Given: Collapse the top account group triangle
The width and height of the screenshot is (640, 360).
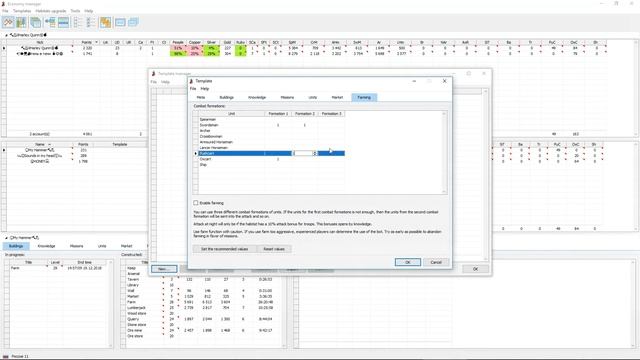Looking at the screenshot, I should pos(6,35).
